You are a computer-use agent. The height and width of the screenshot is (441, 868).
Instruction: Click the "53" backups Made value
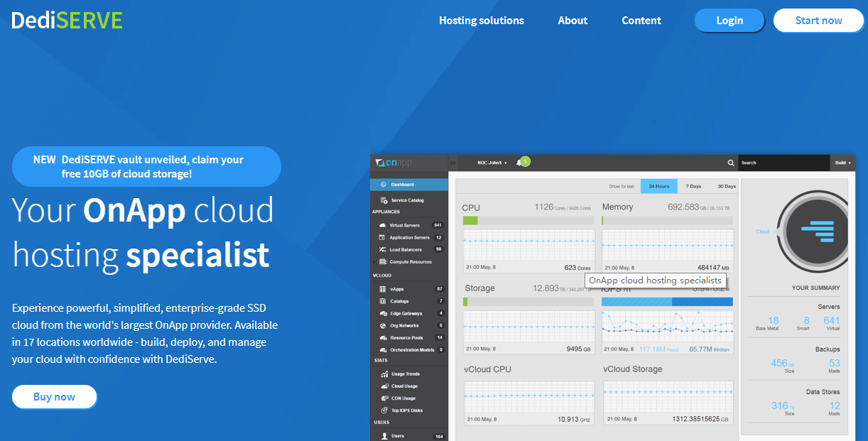click(835, 363)
